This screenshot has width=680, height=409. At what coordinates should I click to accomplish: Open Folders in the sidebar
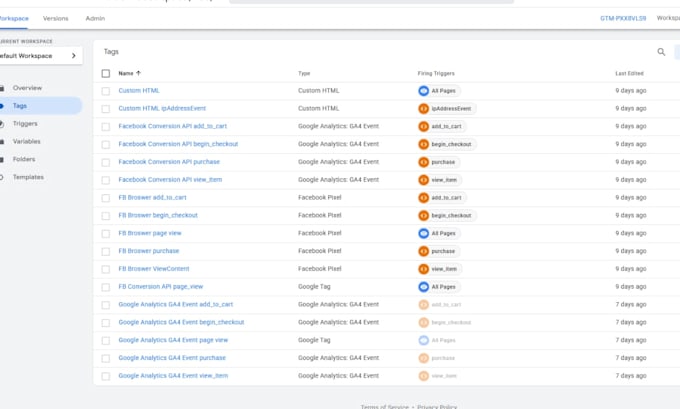point(24,159)
